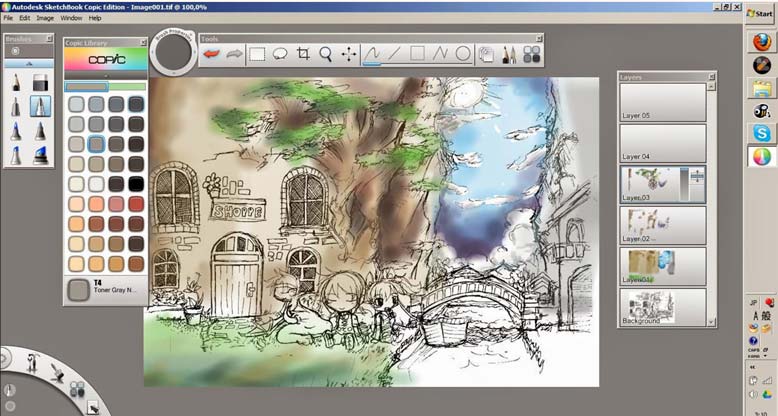778x416 pixels.
Task: Select the rectangular selection tool
Action: coord(257,54)
